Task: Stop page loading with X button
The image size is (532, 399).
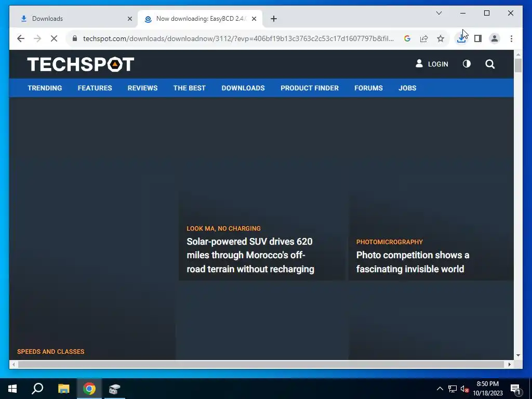Action: coord(54,38)
